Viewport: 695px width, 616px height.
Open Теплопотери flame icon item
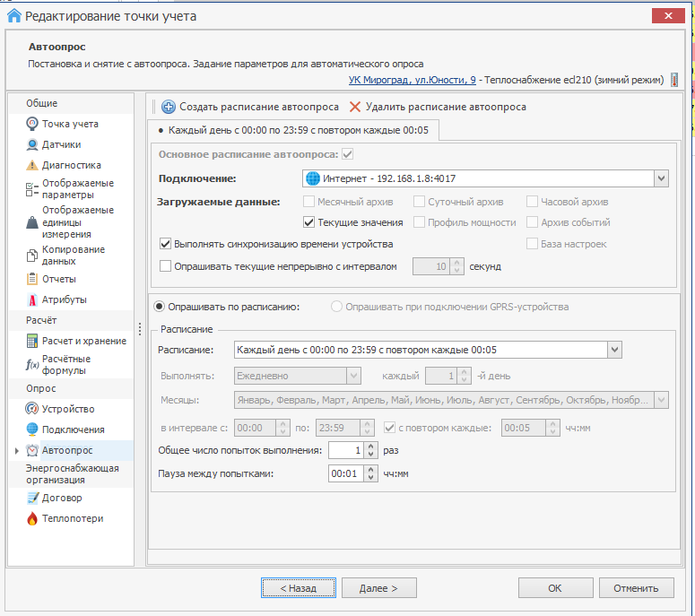[32, 518]
